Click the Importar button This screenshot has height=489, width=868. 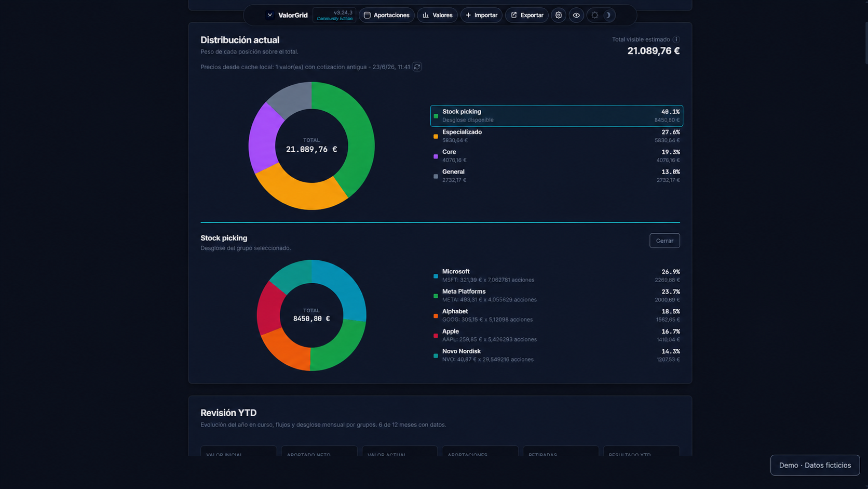point(481,15)
